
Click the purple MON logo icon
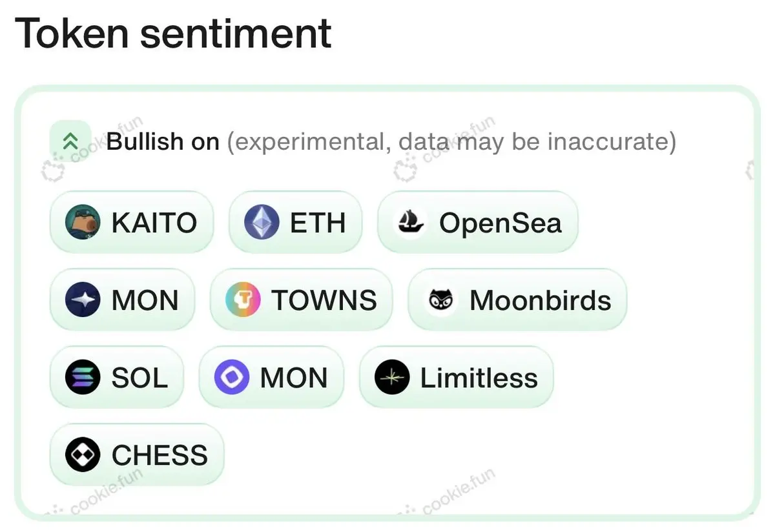[232, 378]
